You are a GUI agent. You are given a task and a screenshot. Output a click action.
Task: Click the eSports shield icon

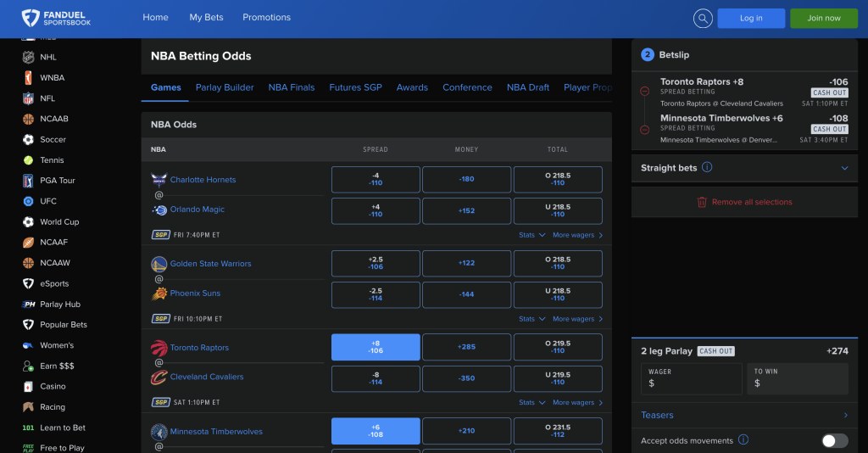(x=28, y=283)
